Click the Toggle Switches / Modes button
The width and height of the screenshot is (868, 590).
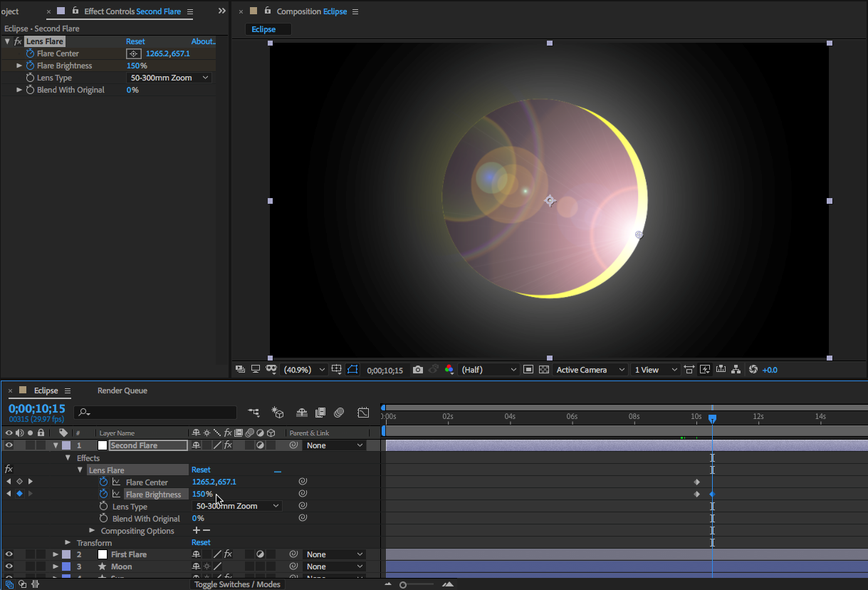click(x=237, y=584)
